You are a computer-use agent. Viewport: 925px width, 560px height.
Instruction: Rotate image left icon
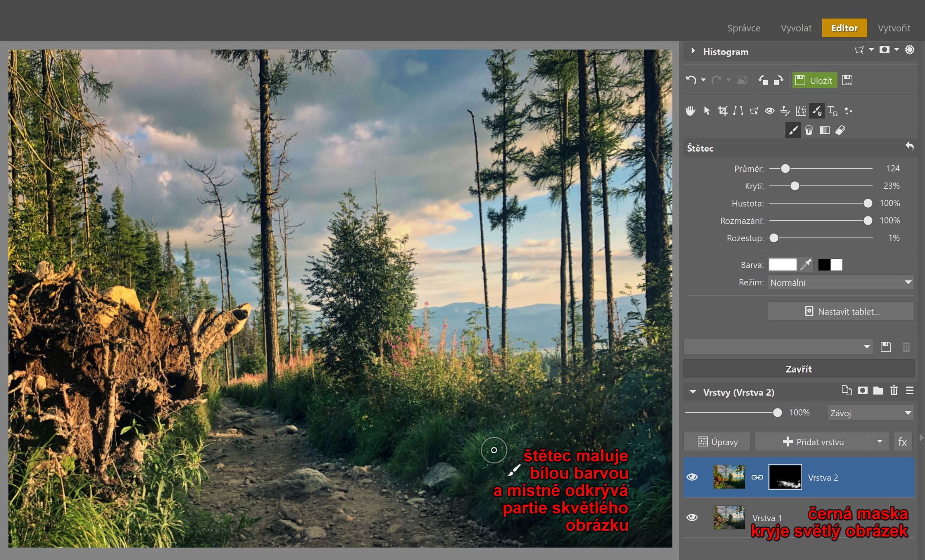coord(763,80)
